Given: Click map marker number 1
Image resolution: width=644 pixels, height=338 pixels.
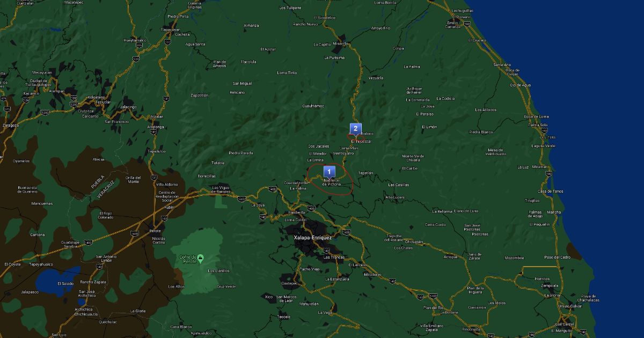Looking at the screenshot, I should point(330,172).
